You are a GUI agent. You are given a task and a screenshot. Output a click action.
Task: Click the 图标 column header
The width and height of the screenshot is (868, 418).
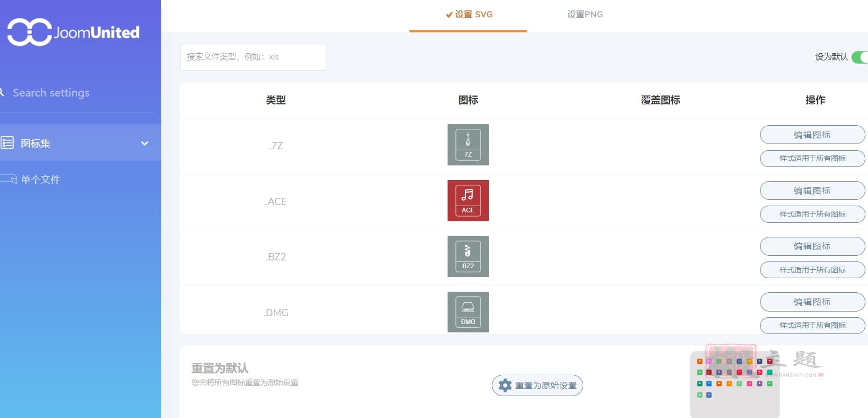[x=468, y=100]
